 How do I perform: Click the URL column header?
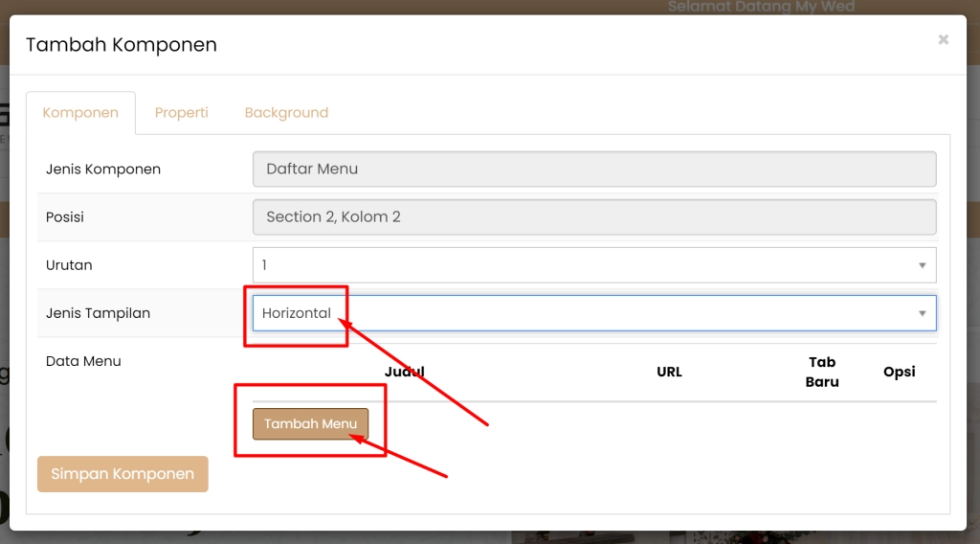(x=669, y=372)
